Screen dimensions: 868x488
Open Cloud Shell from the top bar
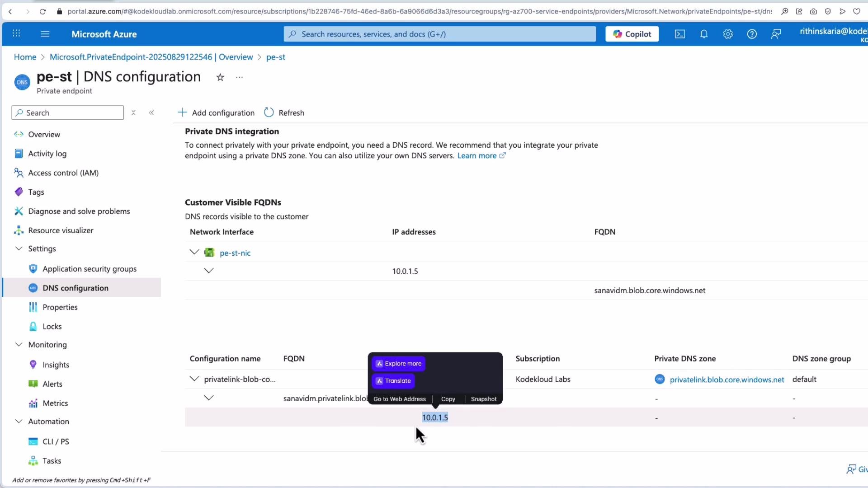click(680, 34)
